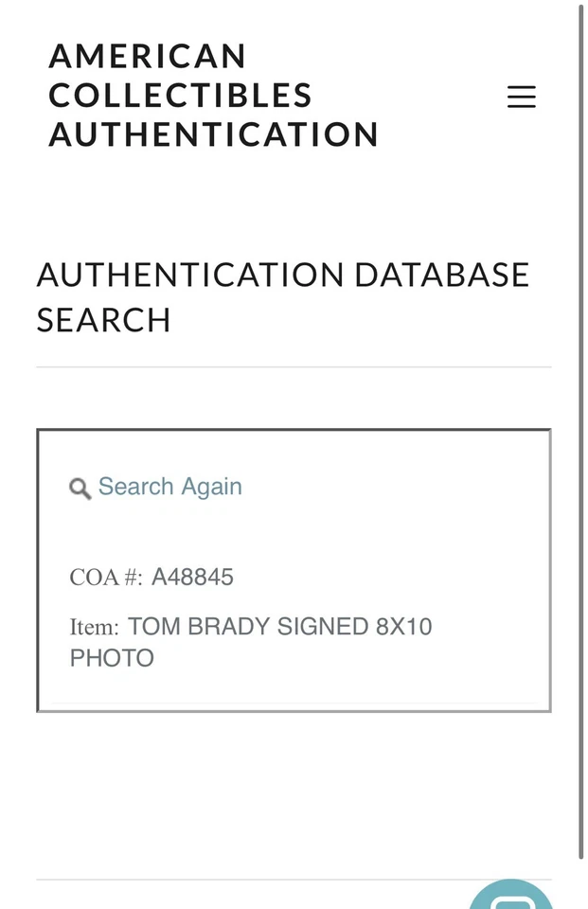The width and height of the screenshot is (588, 909).
Task: Click the teal chat bubble icon
Action: (x=511, y=897)
